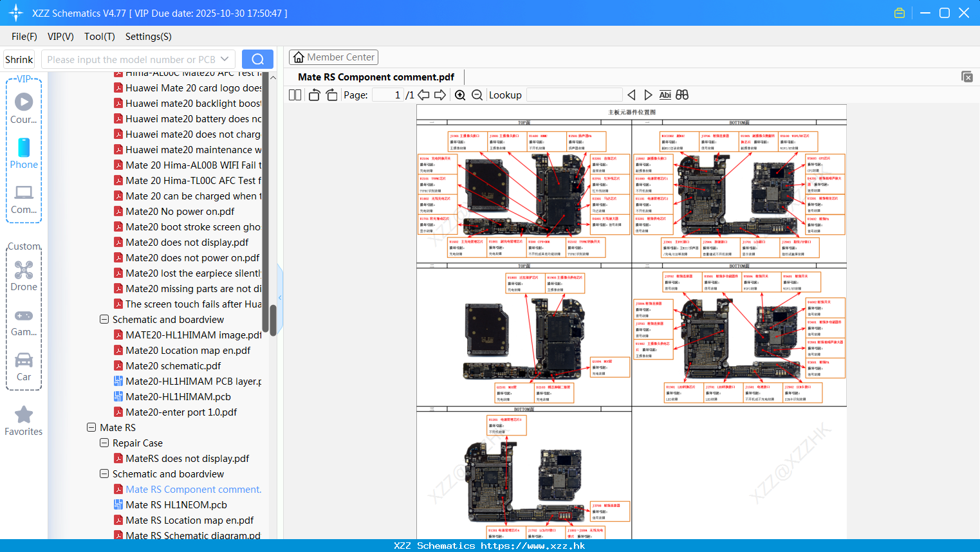This screenshot has height=552, width=980.
Task: Open the VIP(V) menu
Action: [60, 37]
